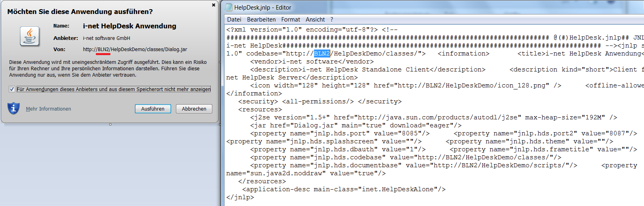Open the Bearbeiten menu
The image size is (644, 206).
point(261,20)
